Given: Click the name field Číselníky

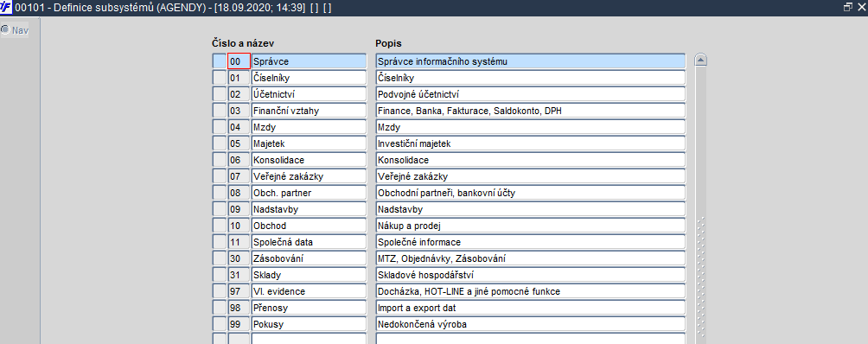Looking at the screenshot, I should (x=309, y=78).
